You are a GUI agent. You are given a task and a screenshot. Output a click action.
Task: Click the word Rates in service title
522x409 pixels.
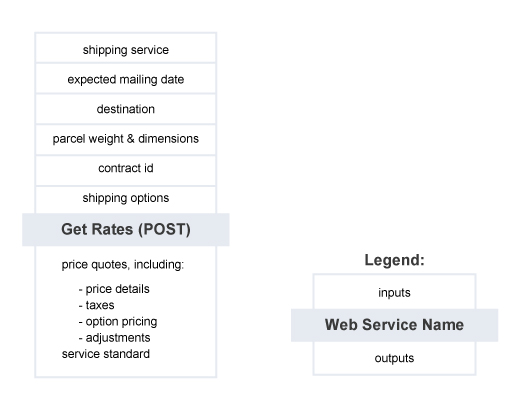[112, 229]
